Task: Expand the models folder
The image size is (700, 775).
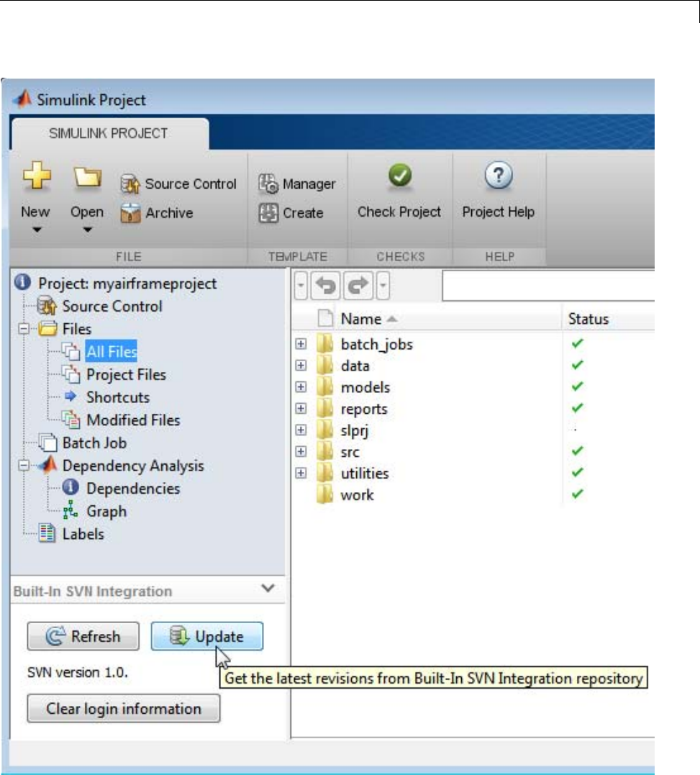Action: [x=300, y=386]
